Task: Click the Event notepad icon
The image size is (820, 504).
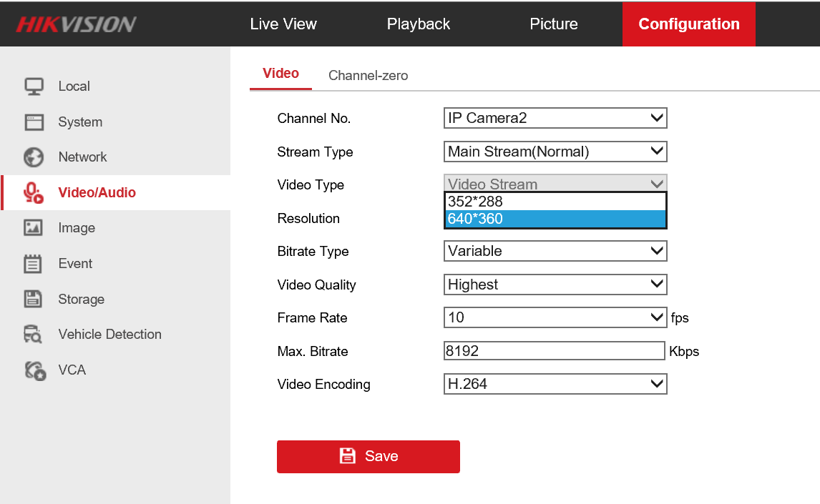Action: [33, 264]
